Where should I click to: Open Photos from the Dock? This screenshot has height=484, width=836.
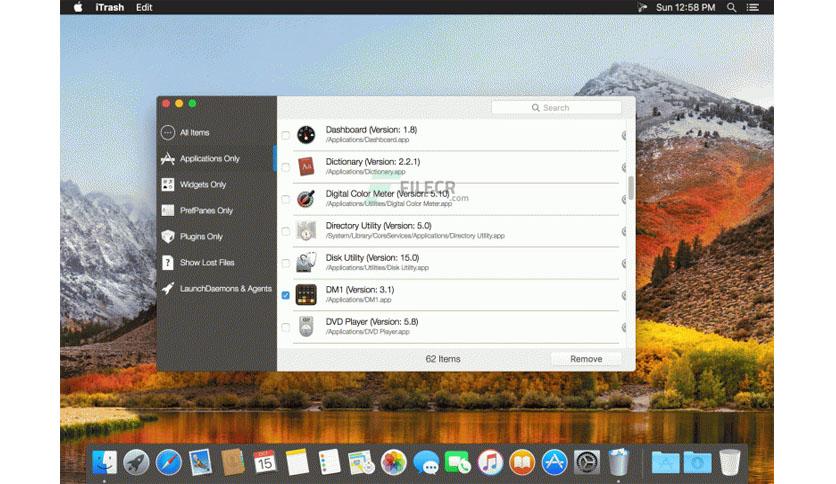coord(393,462)
